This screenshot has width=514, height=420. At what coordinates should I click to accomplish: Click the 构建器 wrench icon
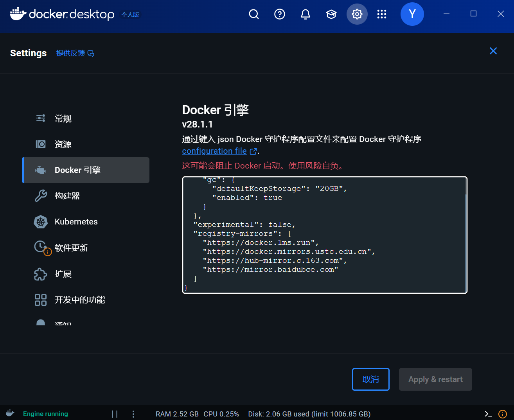pos(41,196)
